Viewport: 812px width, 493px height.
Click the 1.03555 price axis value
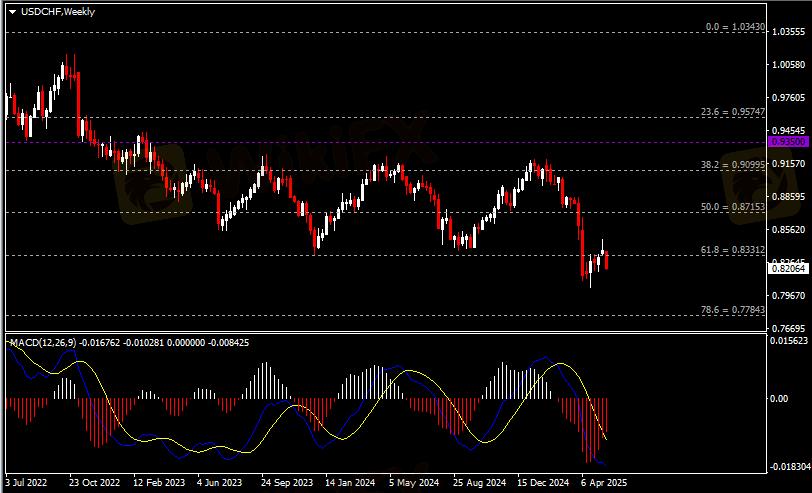788,32
